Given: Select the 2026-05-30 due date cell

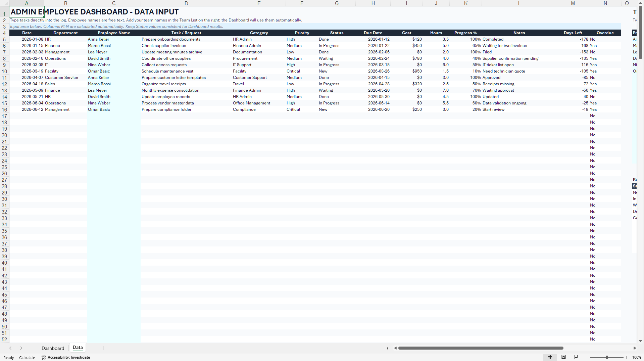Looking at the screenshot, I should click(x=373, y=97).
